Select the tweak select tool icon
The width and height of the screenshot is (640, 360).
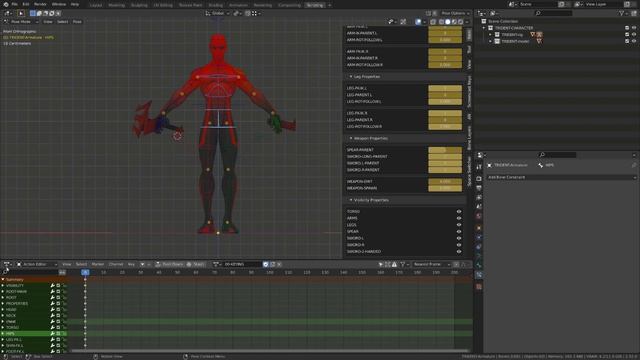21,13
